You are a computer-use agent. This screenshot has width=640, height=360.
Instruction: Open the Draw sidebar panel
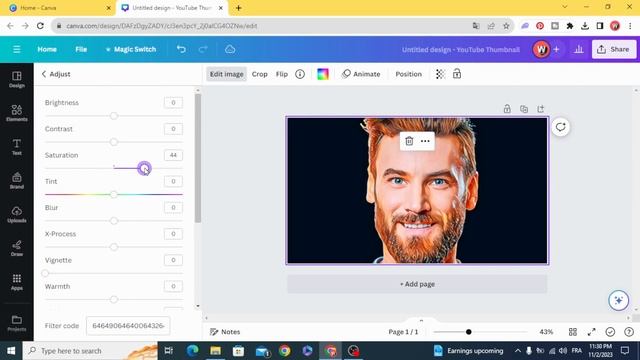point(17,248)
